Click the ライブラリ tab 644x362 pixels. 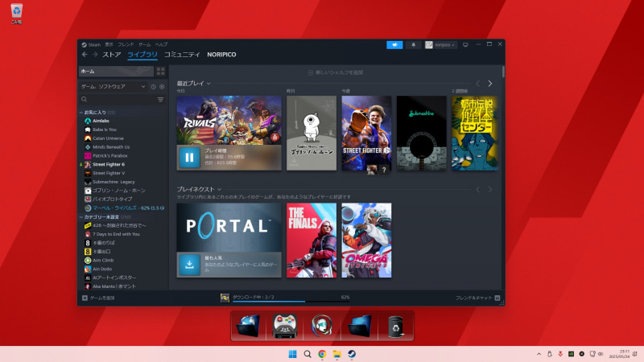click(x=142, y=55)
